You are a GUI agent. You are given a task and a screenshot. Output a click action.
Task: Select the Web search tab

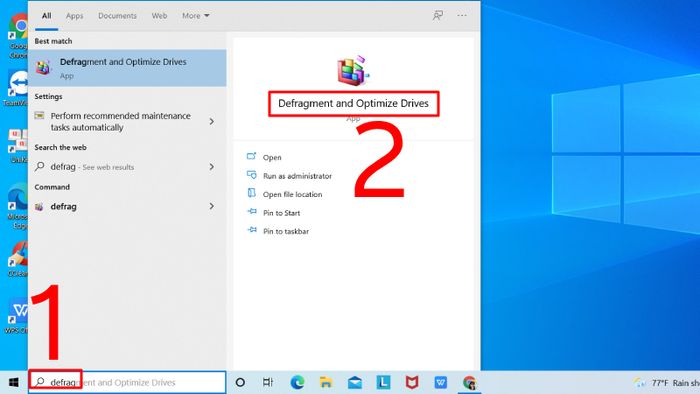coord(159,16)
